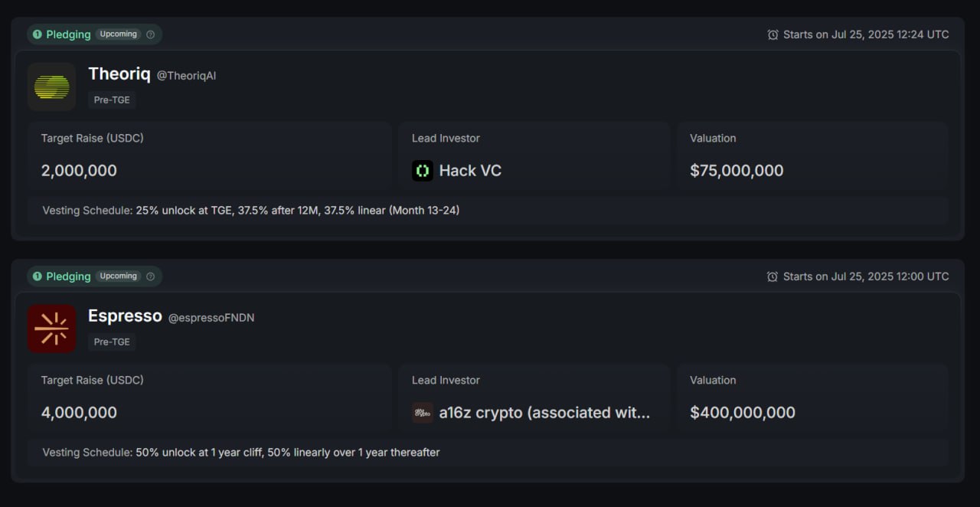Click the Espresso project logo
The image size is (980, 507).
52,329
